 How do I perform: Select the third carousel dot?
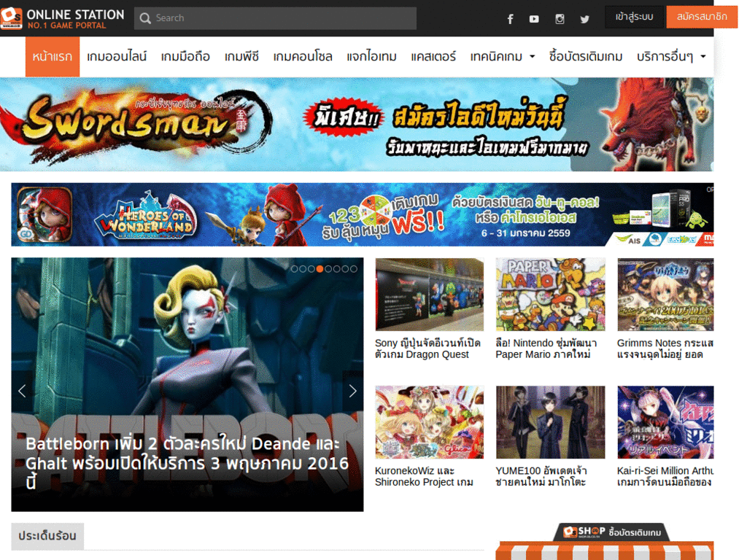[311, 269]
